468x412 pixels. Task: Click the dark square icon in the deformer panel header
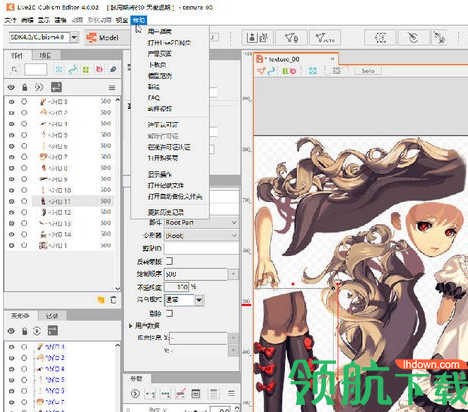pos(52,330)
